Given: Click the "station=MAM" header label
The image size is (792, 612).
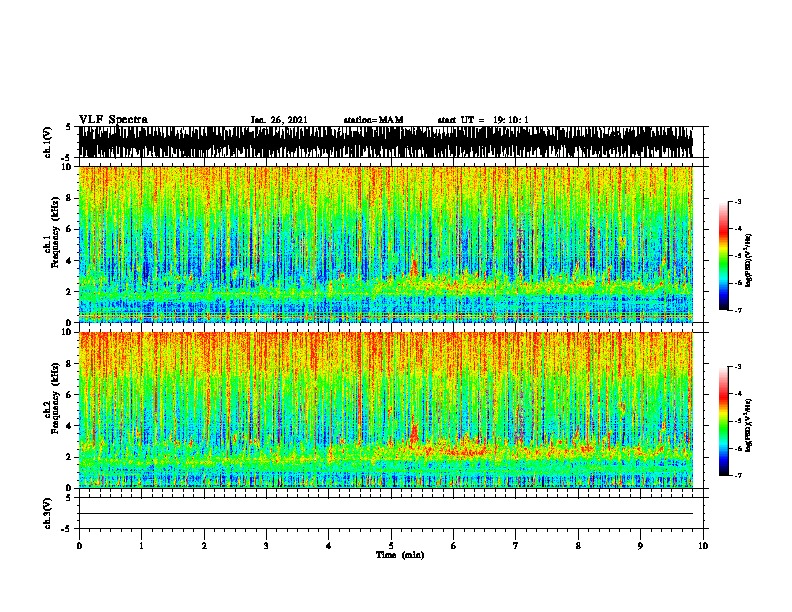Looking at the screenshot, I should [373, 120].
